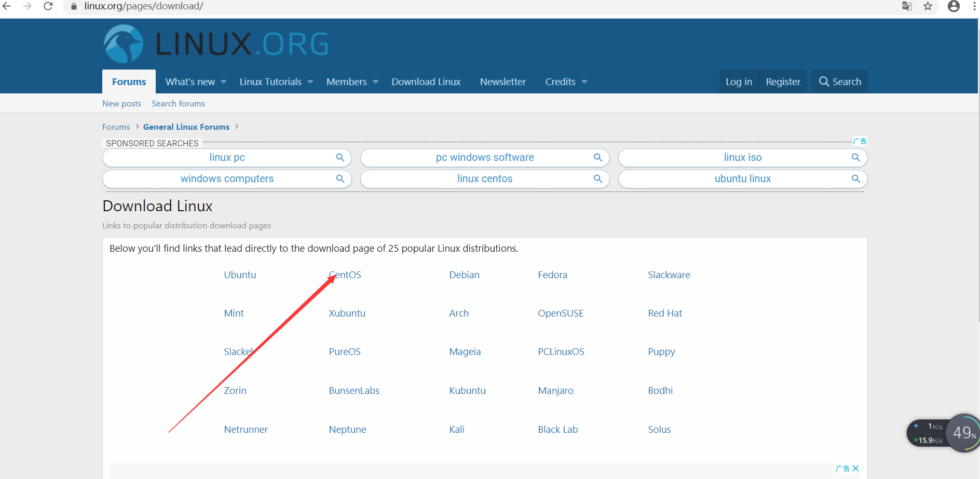
Task: Open the Red Hat download link
Action: (x=665, y=313)
